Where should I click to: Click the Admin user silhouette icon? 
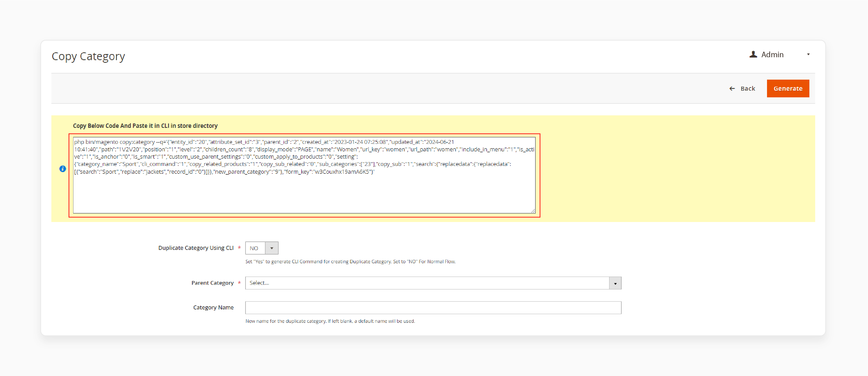click(753, 54)
